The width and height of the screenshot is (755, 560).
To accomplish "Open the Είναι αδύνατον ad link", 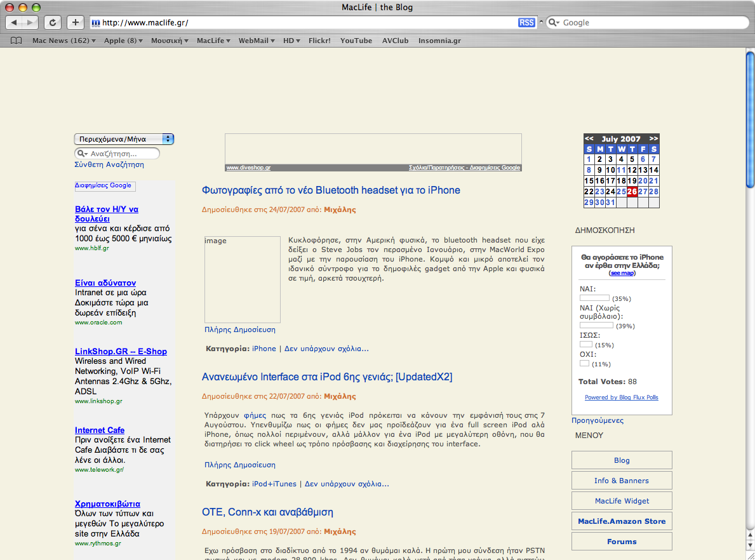I will point(105,283).
